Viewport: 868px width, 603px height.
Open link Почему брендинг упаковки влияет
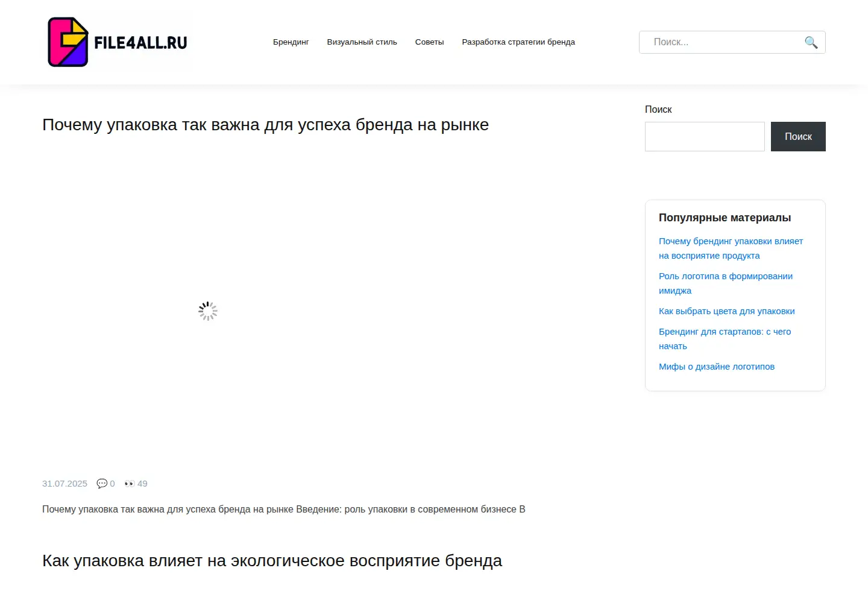tap(731, 248)
